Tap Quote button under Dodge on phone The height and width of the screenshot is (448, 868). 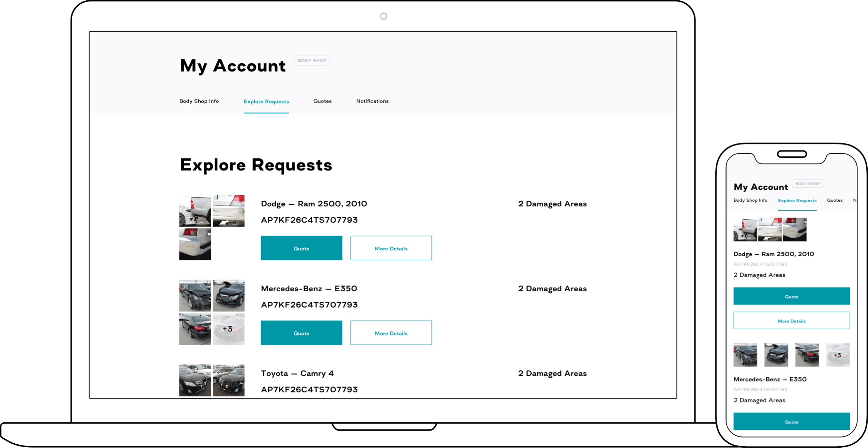[x=791, y=296]
